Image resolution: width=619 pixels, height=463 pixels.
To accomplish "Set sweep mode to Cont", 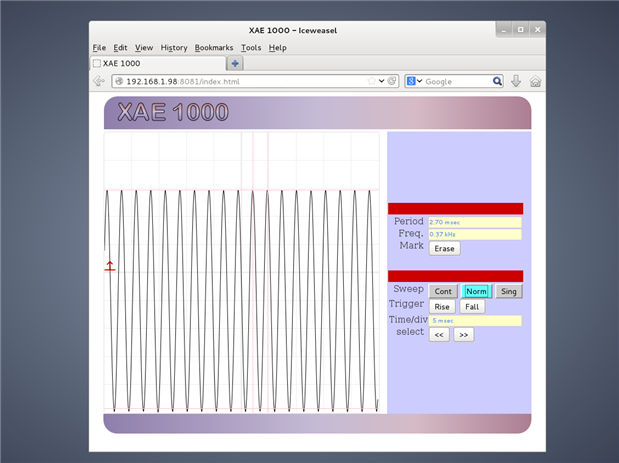I will tap(443, 291).
